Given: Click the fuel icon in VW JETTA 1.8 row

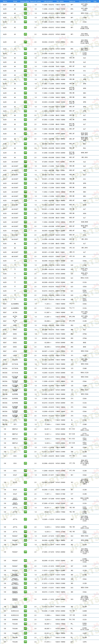Looking at the screenshot, I should (25, 512).
